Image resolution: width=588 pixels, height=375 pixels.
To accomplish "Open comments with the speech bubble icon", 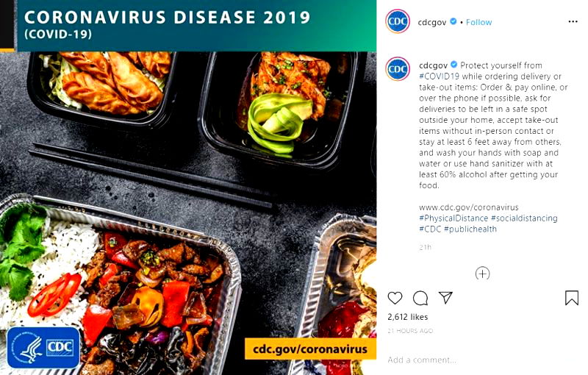I will tap(420, 298).
